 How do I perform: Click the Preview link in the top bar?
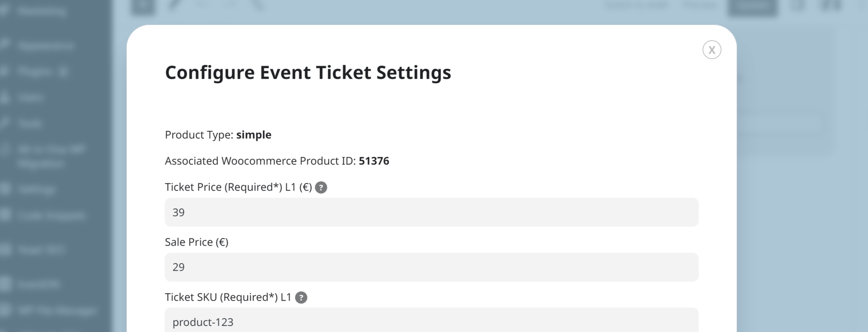[x=699, y=5]
